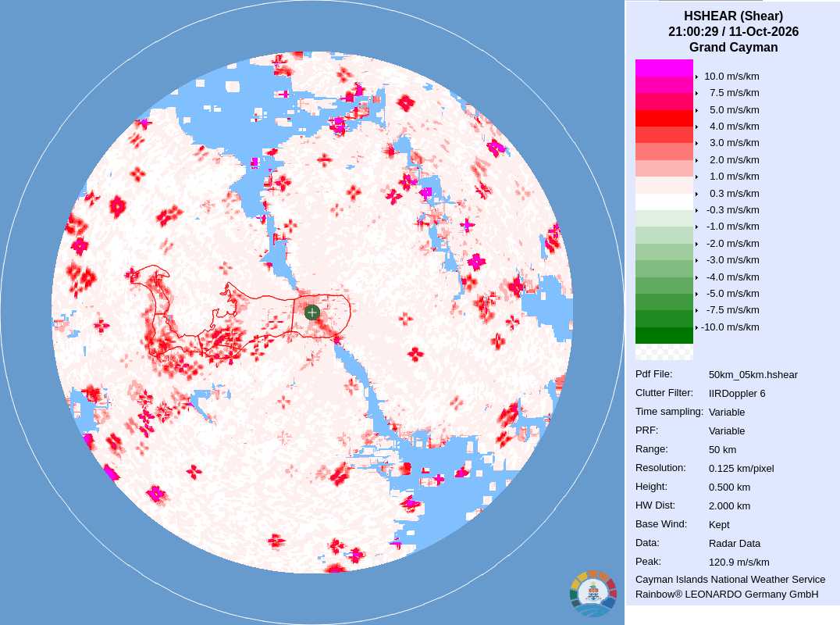Click the "Pdf File:" label

coord(654,374)
